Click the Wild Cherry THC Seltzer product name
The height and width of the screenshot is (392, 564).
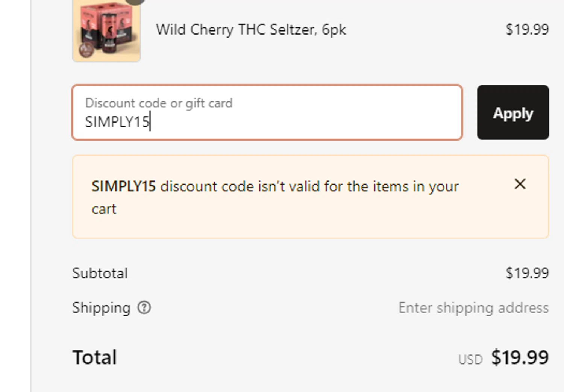point(251,30)
